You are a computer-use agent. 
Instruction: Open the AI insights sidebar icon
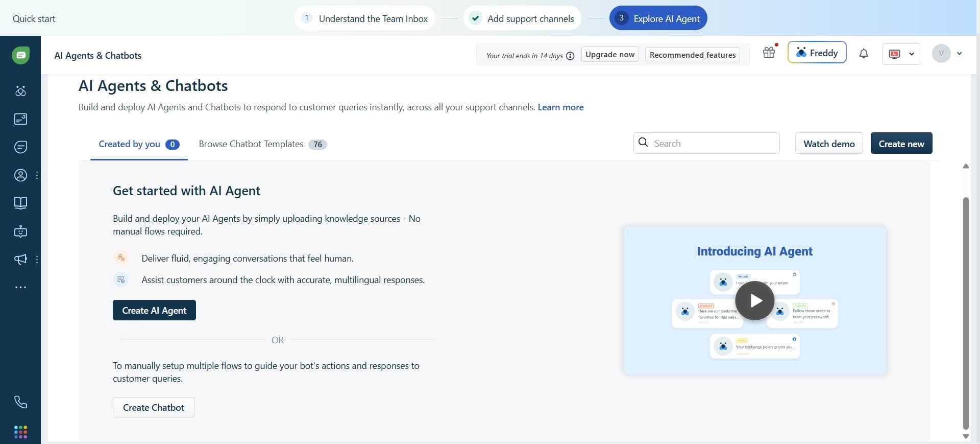pyautogui.click(x=20, y=91)
